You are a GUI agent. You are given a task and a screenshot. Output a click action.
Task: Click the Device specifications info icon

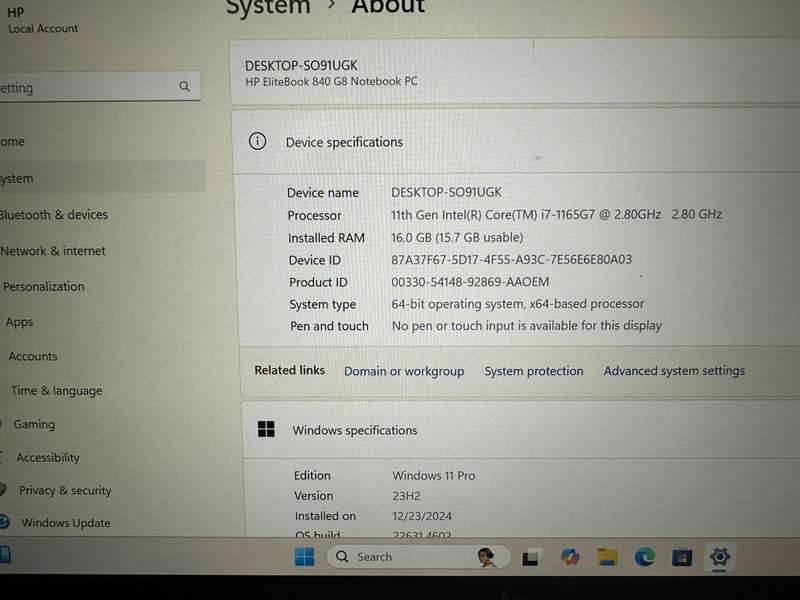pos(258,141)
